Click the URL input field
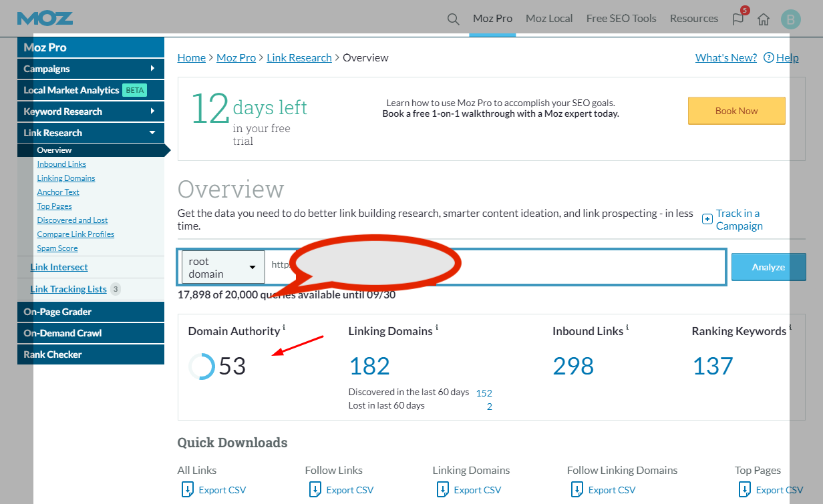823x504 pixels. (x=495, y=268)
